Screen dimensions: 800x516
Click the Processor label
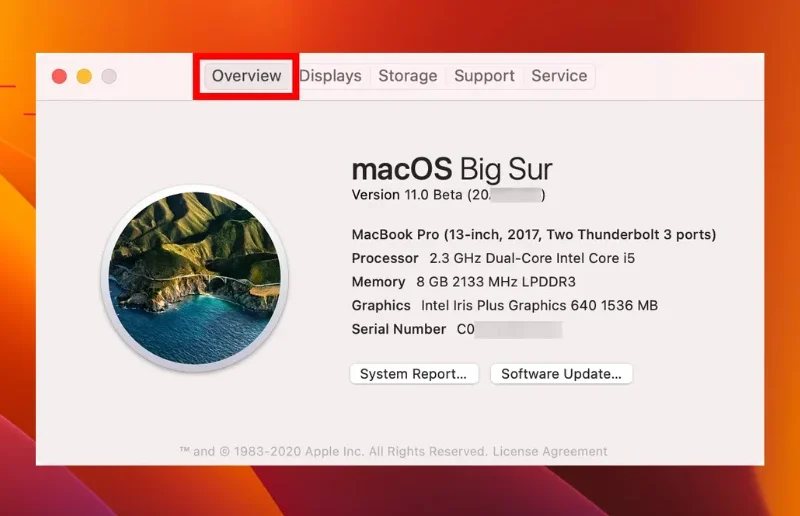point(385,258)
